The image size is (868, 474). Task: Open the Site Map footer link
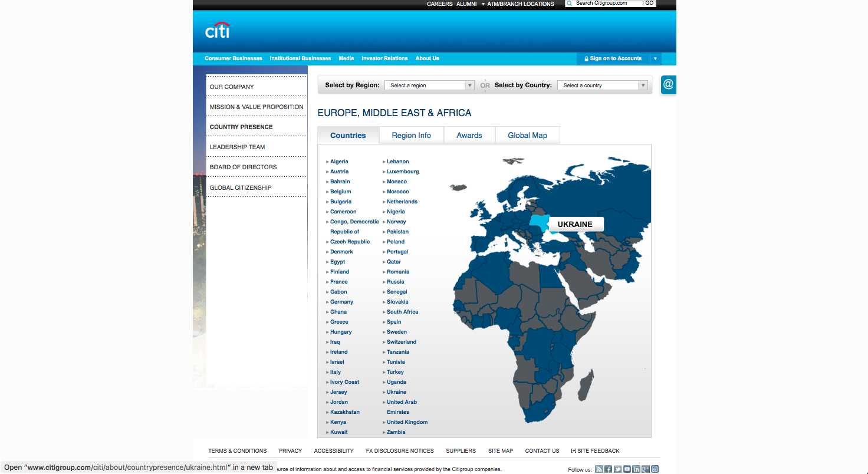tap(501, 451)
